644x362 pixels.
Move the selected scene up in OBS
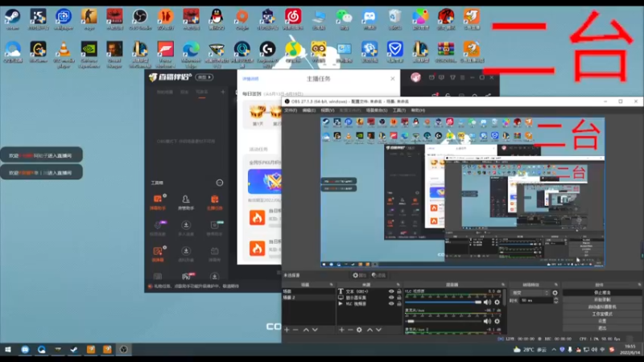306,330
